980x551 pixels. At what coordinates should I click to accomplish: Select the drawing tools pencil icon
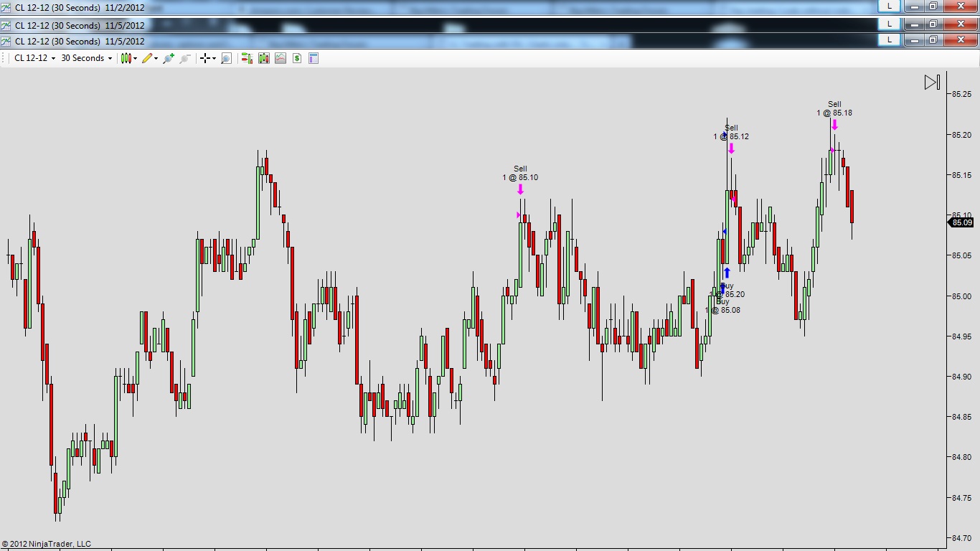coord(147,58)
